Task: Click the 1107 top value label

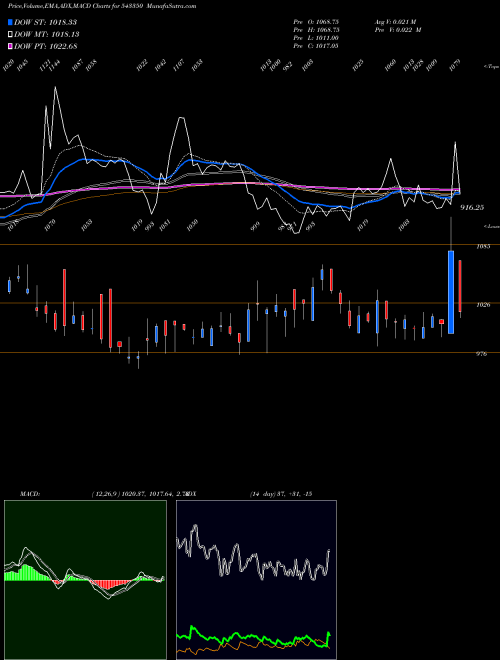Action: click(x=178, y=65)
